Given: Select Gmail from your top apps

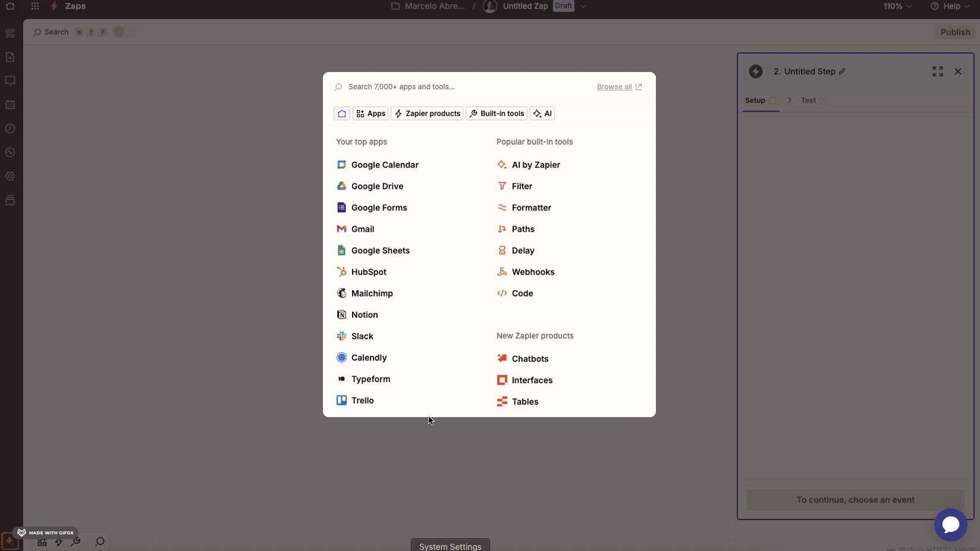Looking at the screenshot, I should [x=363, y=229].
